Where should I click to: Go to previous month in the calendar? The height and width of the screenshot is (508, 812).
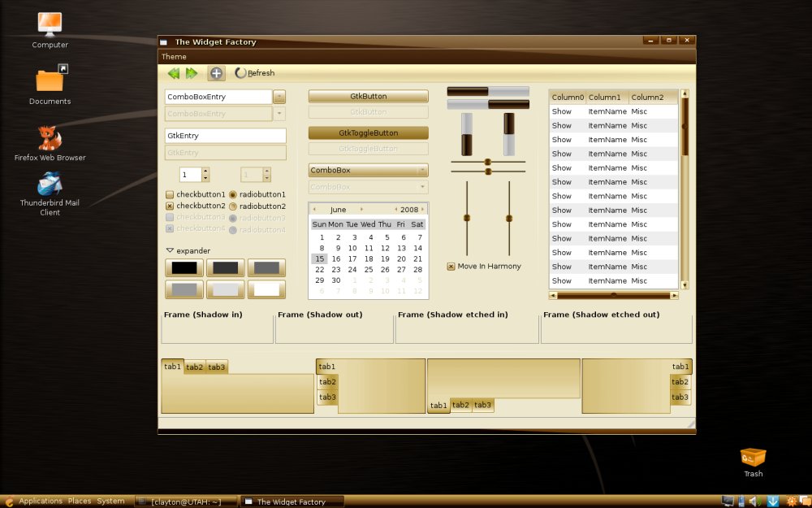(x=314, y=210)
